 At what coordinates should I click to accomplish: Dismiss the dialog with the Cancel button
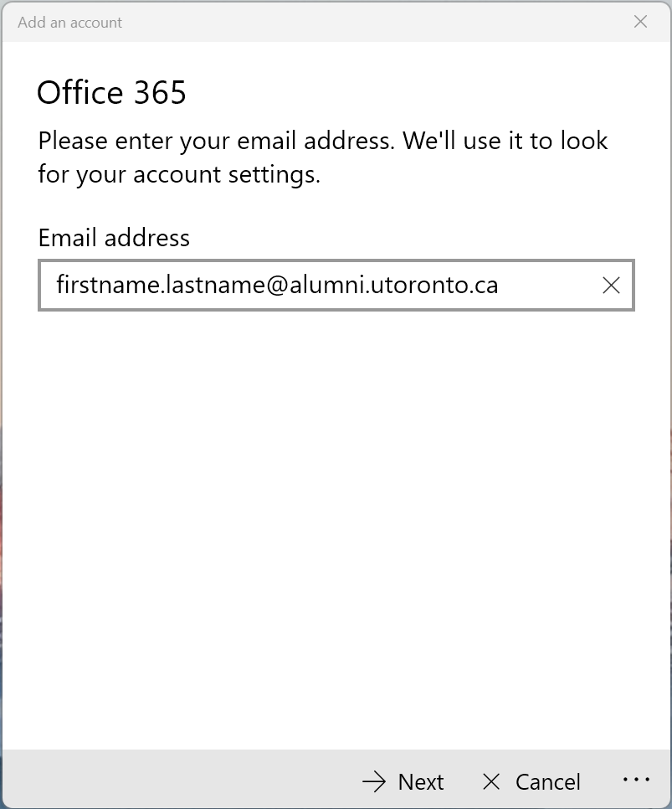click(x=530, y=781)
